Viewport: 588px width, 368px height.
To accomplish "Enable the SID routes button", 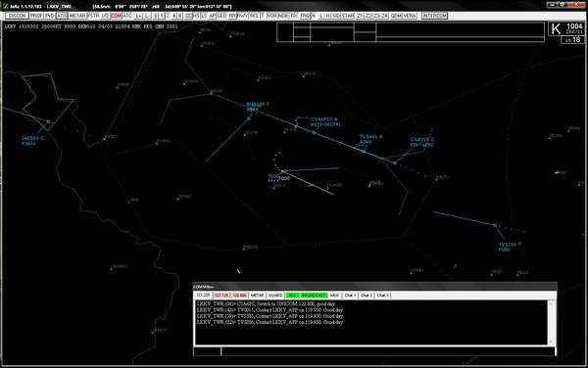I will [x=336, y=16].
